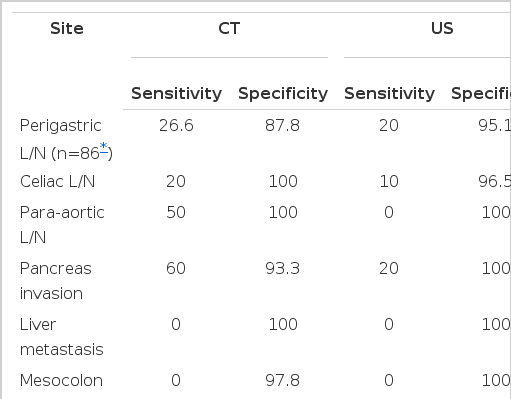The height and width of the screenshot is (399, 511).
Task: Select the Celiac L/N row label
Action: [x=57, y=182]
